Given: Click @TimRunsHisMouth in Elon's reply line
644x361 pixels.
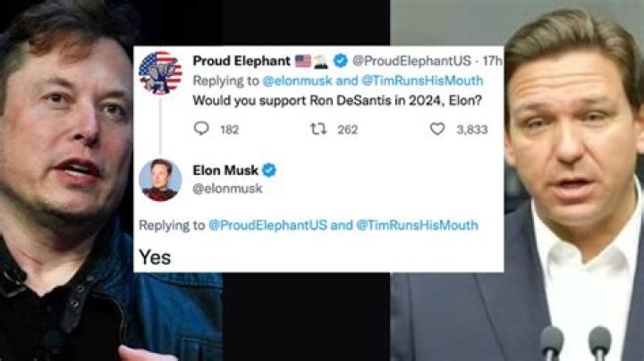Looking at the screenshot, I should pos(418,226).
